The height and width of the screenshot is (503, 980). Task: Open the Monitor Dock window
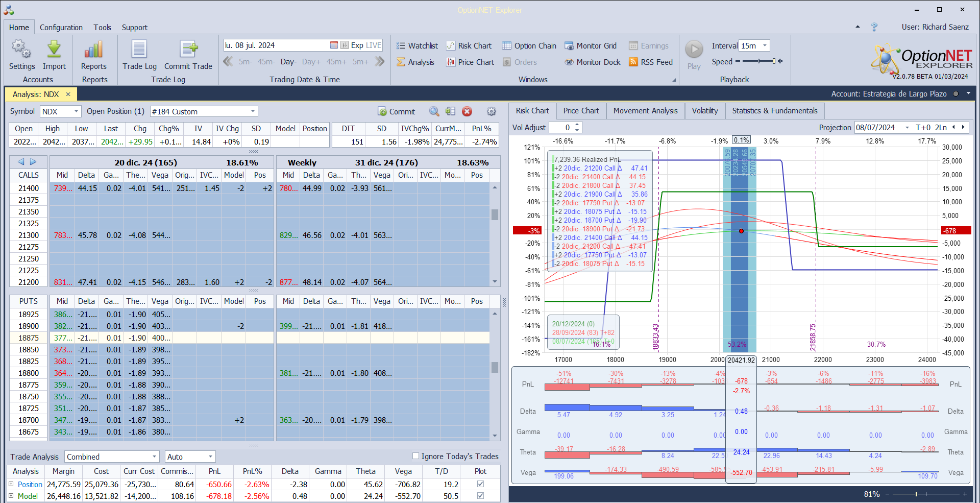tap(593, 62)
